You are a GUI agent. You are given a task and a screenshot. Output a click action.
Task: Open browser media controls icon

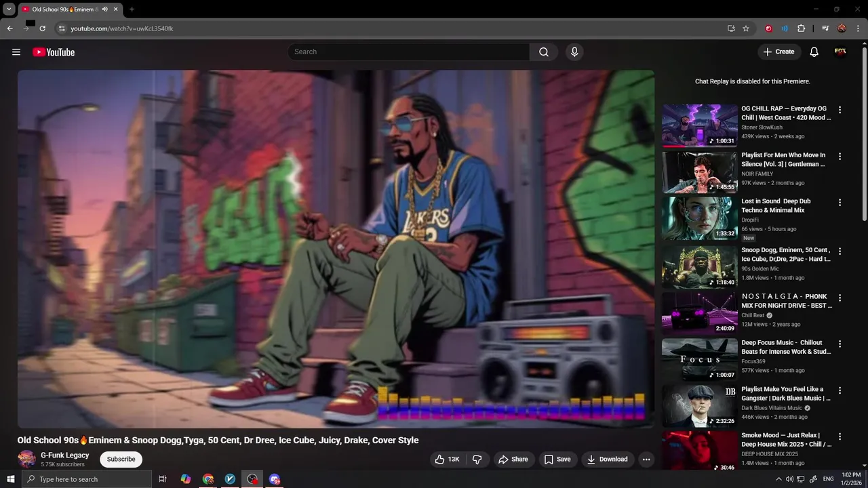point(825,28)
